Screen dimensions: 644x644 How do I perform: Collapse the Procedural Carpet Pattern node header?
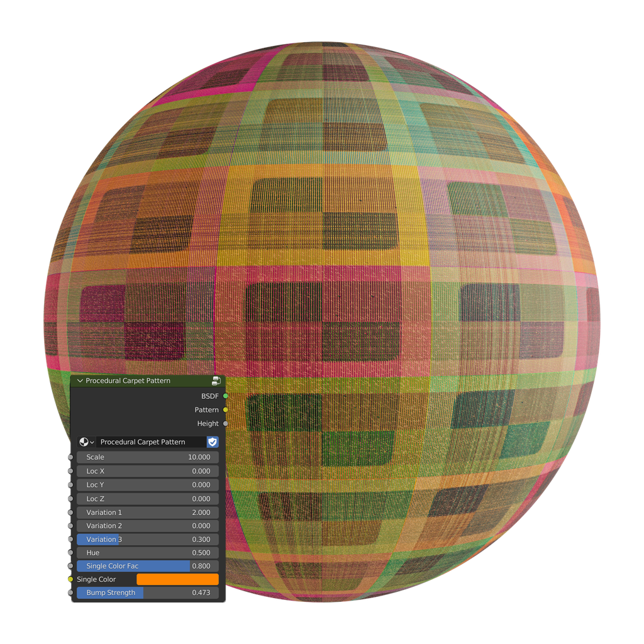click(80, 380)
